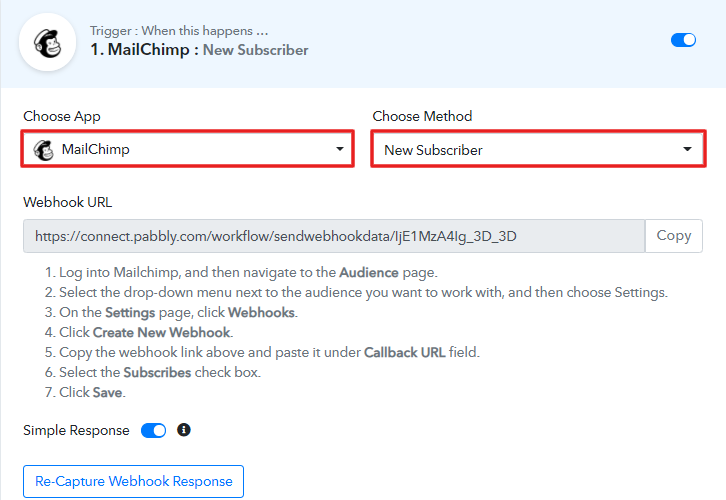Click the 'Choose App' field label
The width and height of the screenshot is (726, 500).
[x=62, y=116]
